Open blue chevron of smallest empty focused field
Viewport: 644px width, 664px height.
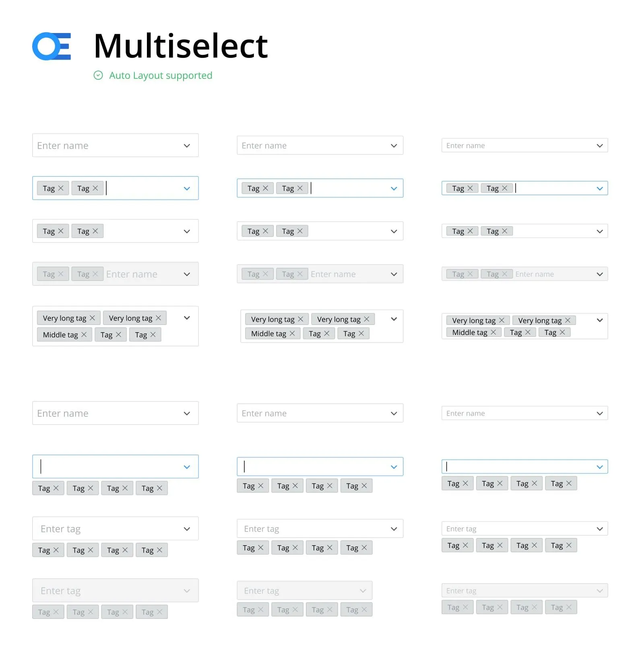click(x=600, y=467)
